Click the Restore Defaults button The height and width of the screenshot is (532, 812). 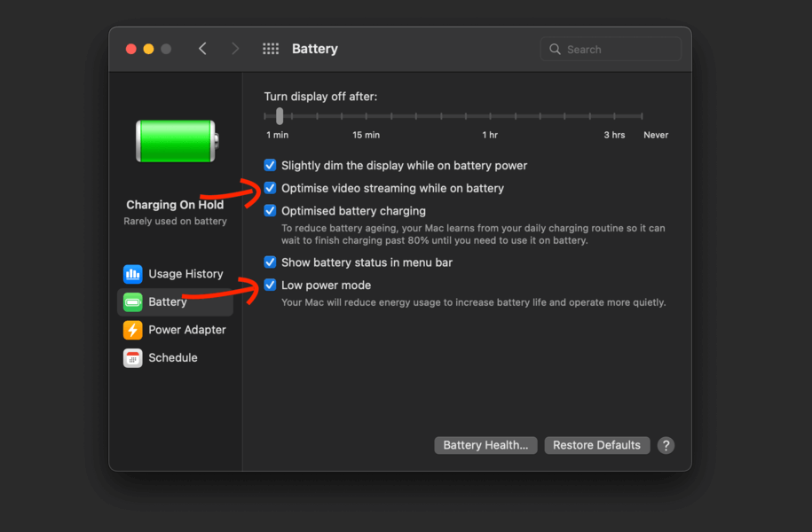pyautogui.click(x=596, y=445)
